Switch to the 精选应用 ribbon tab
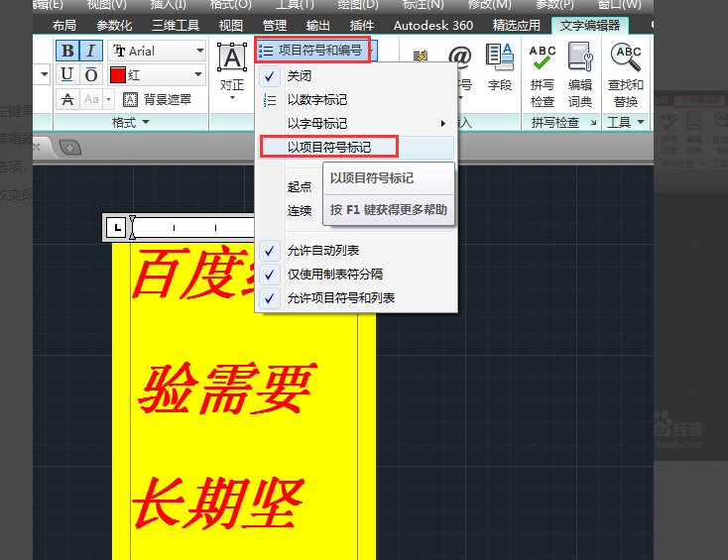 [x=517, y=26]
